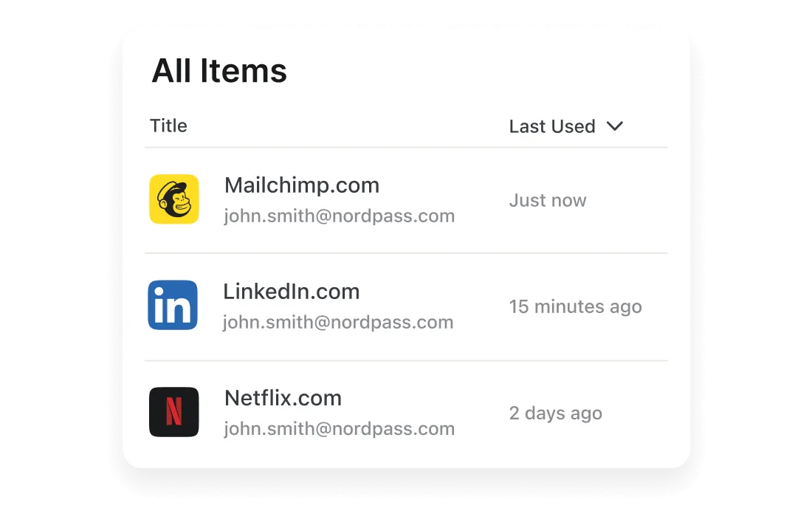Sort by the Last Used column label

coord(552,126)
